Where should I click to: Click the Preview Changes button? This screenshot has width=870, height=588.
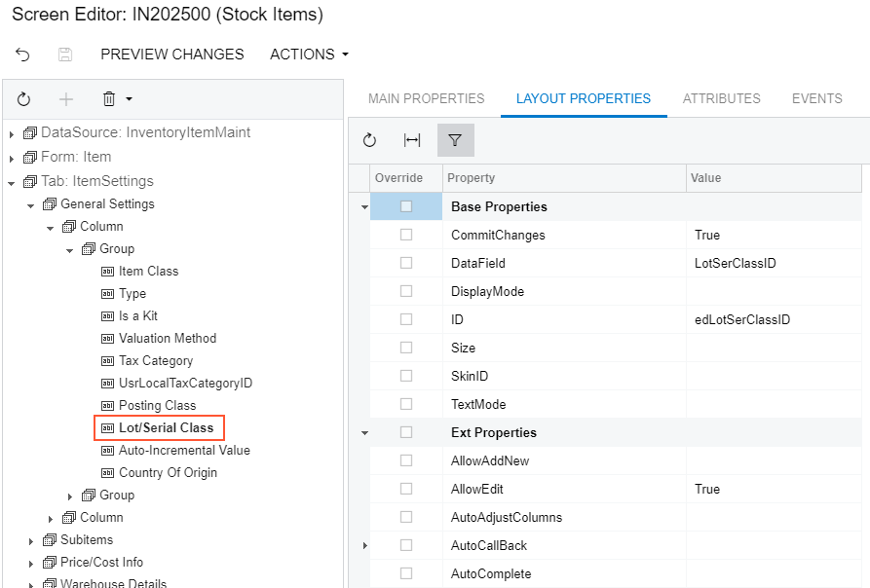[x=172, y=55]
